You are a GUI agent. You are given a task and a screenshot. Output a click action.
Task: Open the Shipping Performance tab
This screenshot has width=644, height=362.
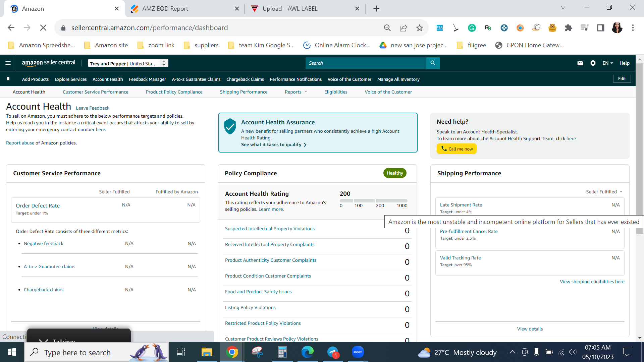tap(244, 92)
